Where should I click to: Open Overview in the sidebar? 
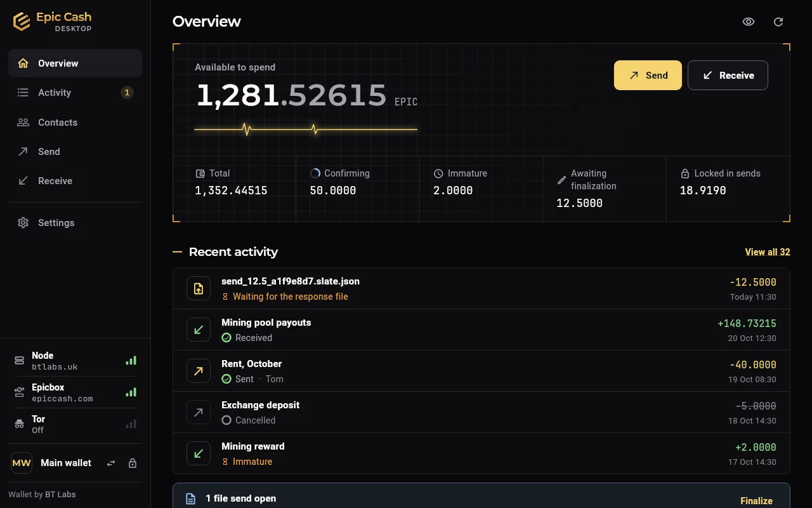(75, 63)
